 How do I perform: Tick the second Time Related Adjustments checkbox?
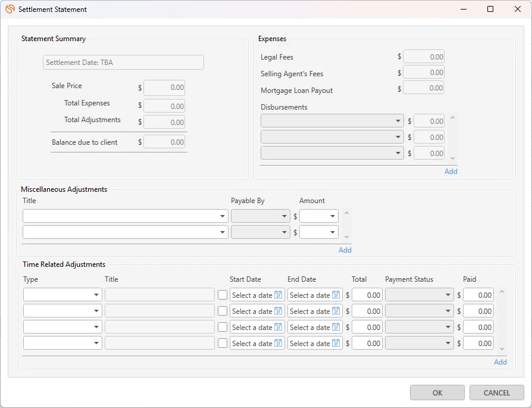223,311
